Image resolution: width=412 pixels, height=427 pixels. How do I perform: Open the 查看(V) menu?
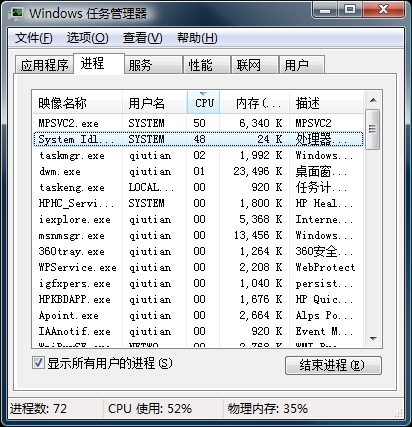pyautogui.click(x=142, y=38)
